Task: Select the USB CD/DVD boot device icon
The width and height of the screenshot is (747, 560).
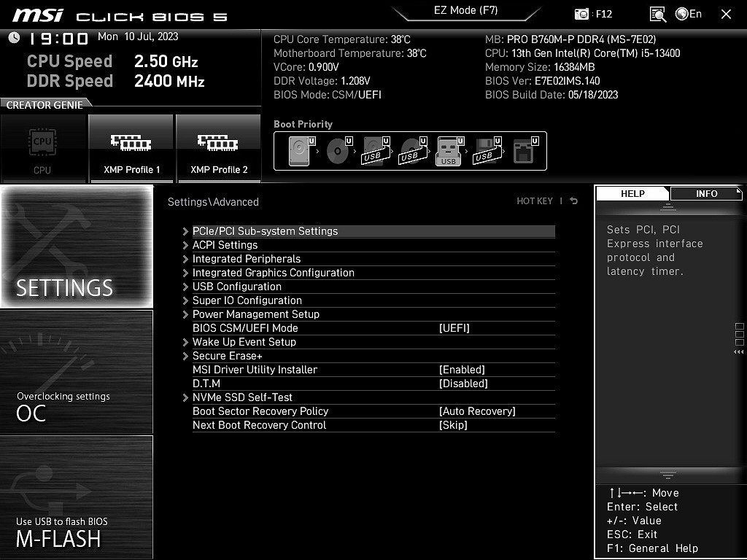Action: coord(413,150)
